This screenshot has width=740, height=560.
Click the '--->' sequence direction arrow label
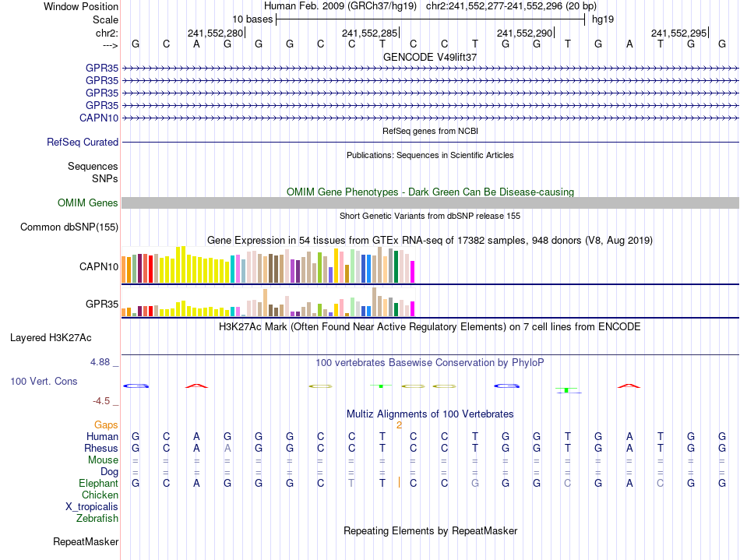(x=110, y=45)
